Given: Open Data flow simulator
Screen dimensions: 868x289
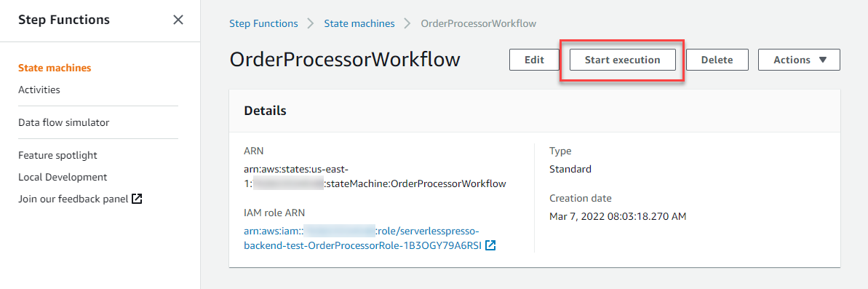Looking at the screenshot, I should pyautogui.click(x=63, y=122).
